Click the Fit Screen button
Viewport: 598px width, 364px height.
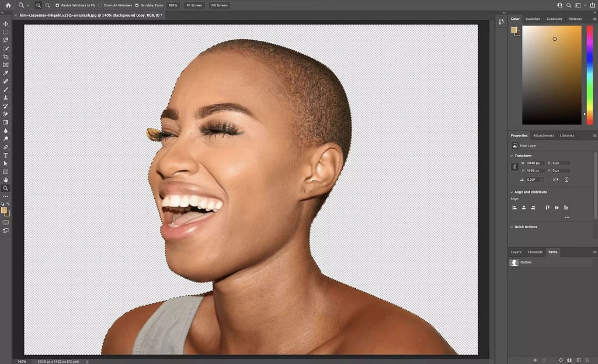(193, 5)
